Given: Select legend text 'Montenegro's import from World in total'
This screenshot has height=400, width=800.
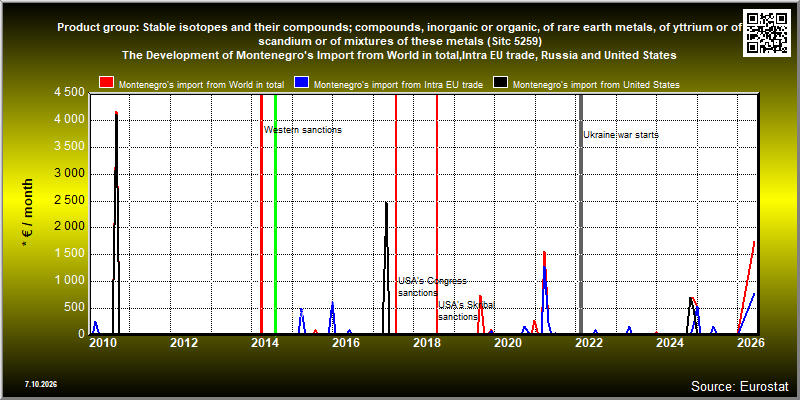Looking at the screenshot, I should (202, 85).
